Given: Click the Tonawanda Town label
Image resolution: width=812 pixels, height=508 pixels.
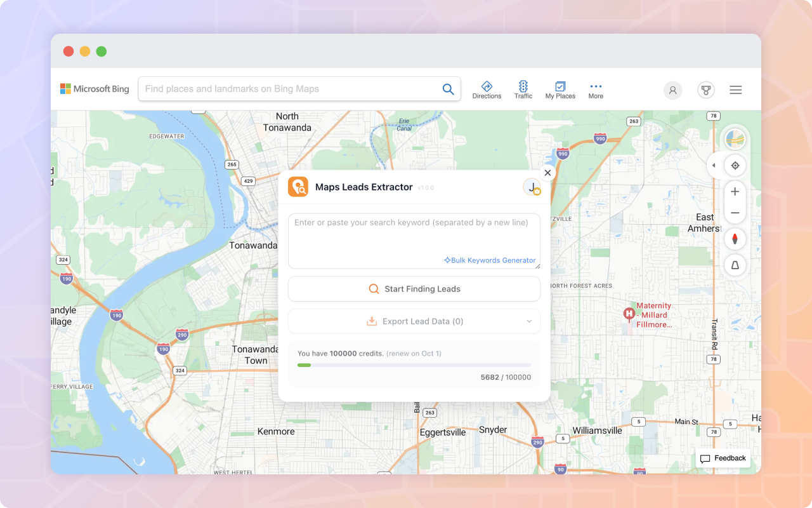Looking at the screenshot, I should pyautogui.click(x=255, y=355).
